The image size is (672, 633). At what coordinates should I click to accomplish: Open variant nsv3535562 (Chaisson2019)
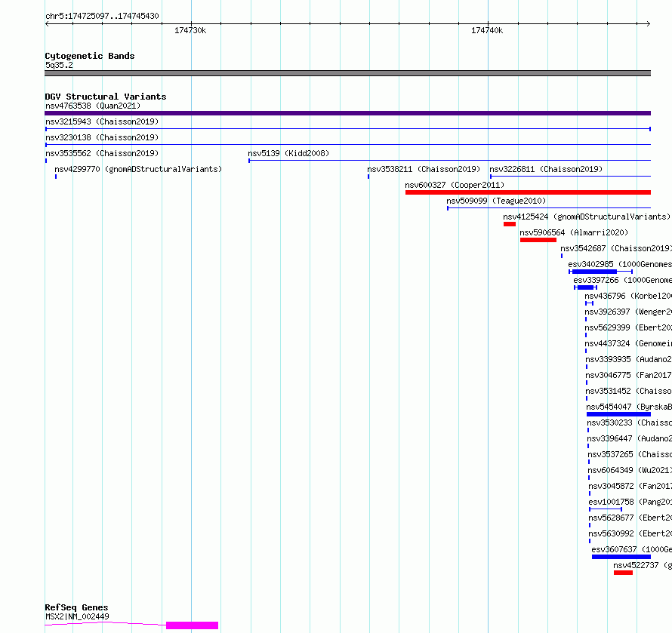(x=102, y=153)
